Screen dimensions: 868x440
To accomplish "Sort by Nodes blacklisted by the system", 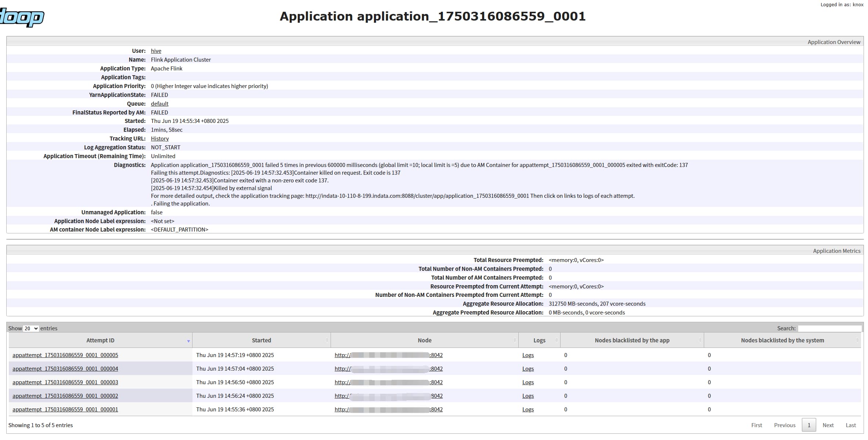I will (782, 340).
